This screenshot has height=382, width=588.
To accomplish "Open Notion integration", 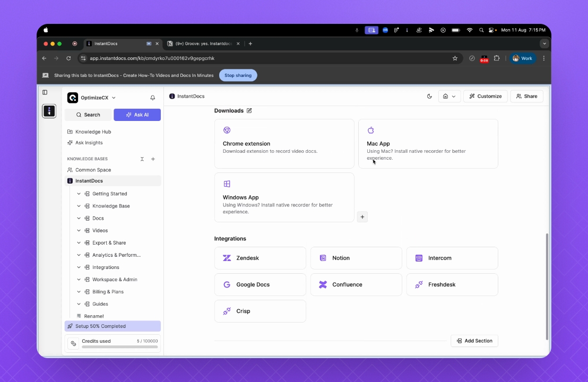I will 356,258.
